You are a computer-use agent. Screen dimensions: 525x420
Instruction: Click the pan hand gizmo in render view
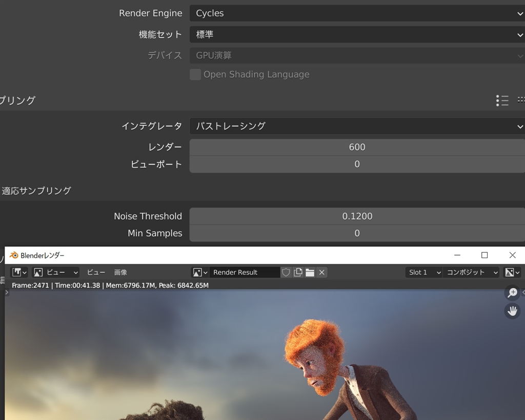point(512,311)
